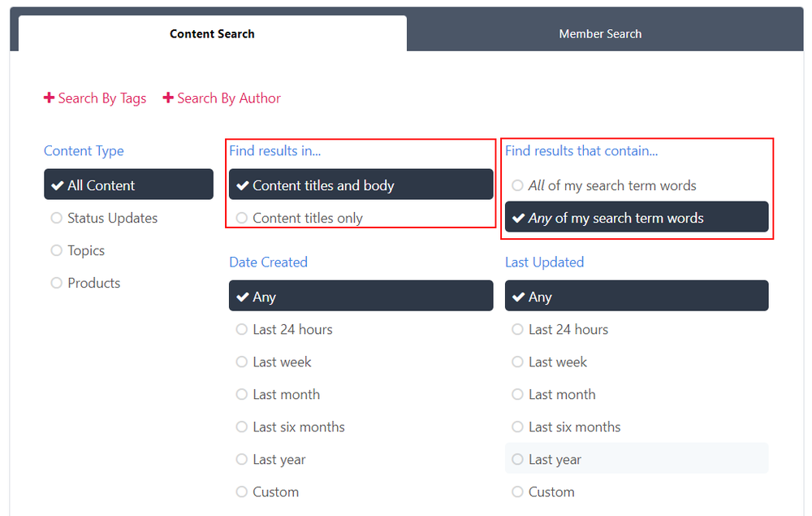The image size is (812, 516).
Task: Click the plus icon beside Search By Tags
Action: (x=50, y=98)
